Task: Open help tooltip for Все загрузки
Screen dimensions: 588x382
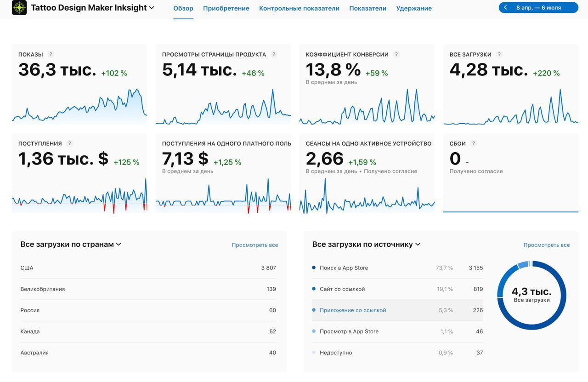Action: click(x=498, y=54)
